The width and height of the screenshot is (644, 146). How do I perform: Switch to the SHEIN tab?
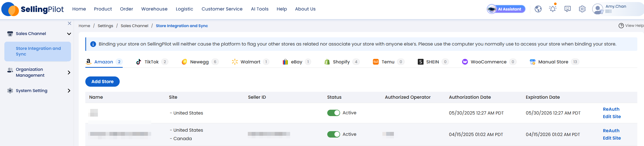(x=433, y=62)
